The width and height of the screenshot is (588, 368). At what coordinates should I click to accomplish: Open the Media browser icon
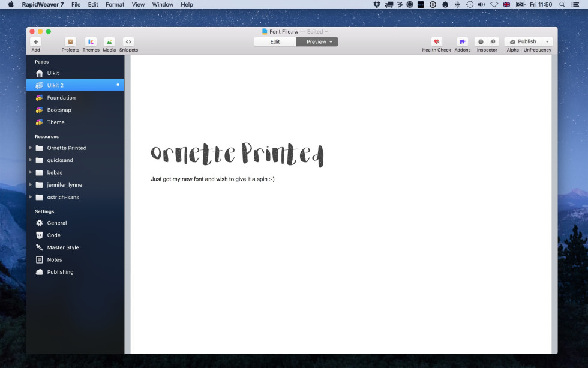point(109,41)
